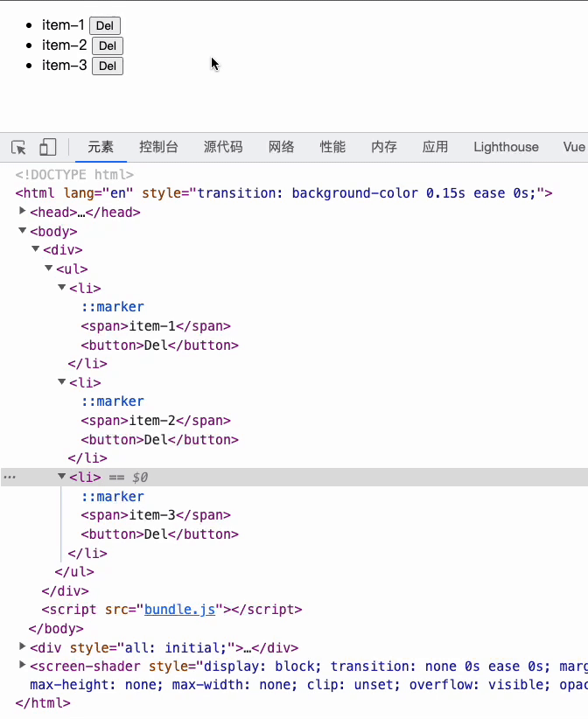Collapse the div node under body

[x=35, y=249]
